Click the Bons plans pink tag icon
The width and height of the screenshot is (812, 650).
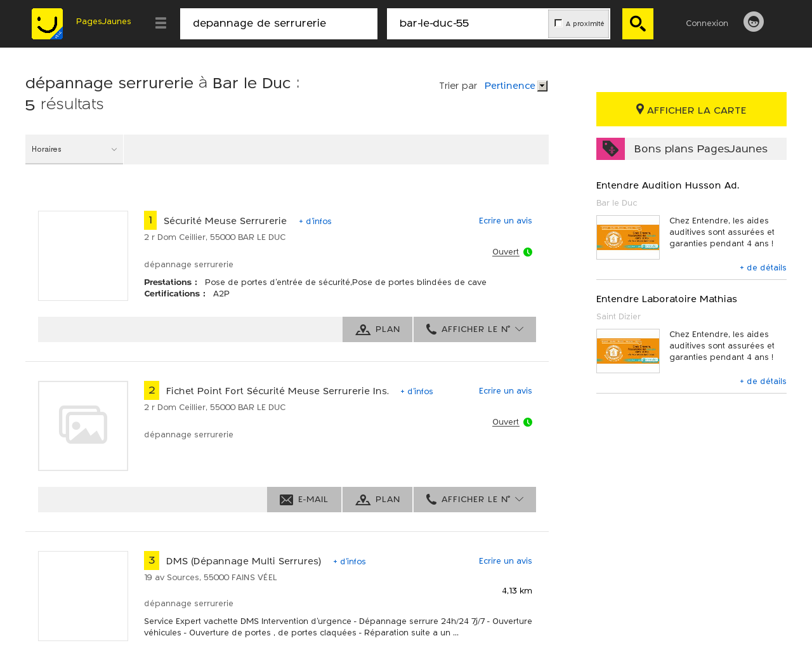[x=610, y=149]
